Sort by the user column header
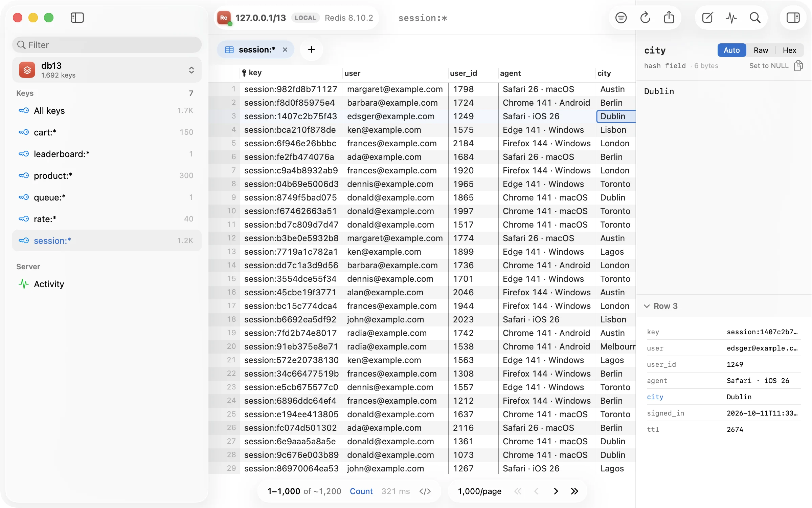This screenshot has width=812, height=508. (395, 73)
